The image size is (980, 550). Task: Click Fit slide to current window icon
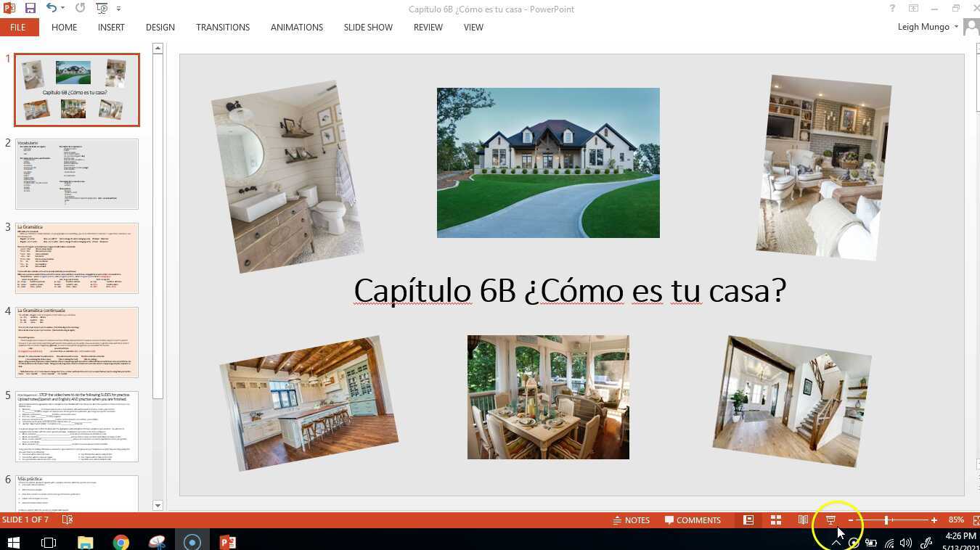click(x=976, y=520)
